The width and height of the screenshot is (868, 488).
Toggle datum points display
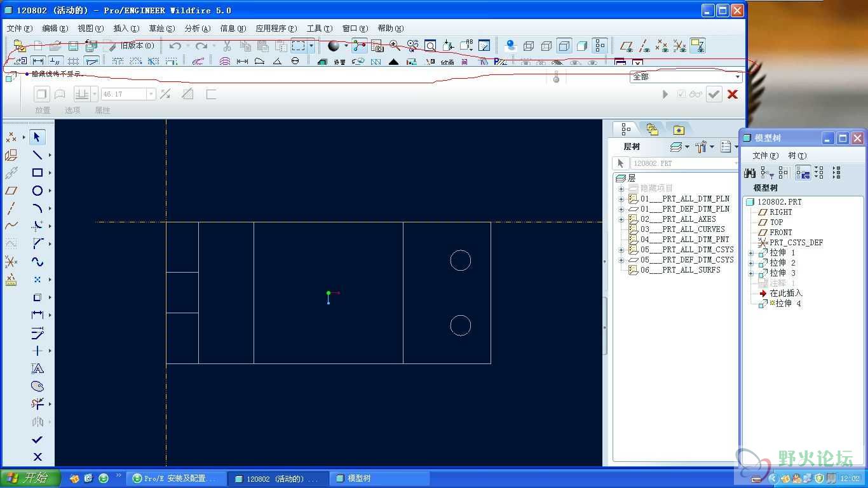[x=662, y=46]
